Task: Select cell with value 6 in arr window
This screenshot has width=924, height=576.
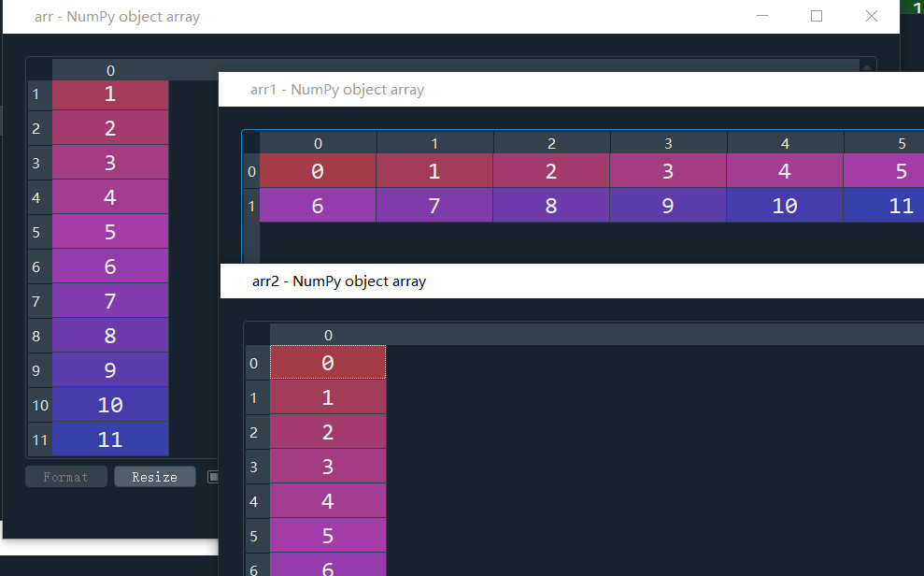Action: point(110,266)
